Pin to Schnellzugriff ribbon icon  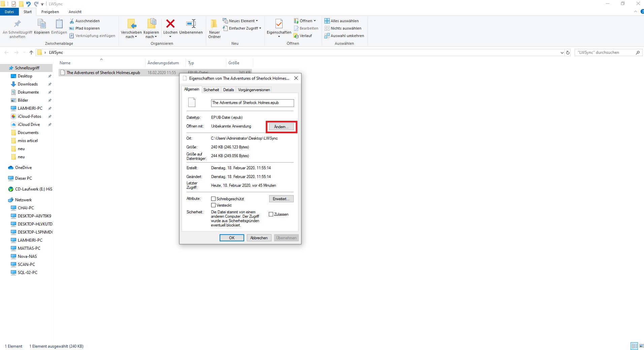[17, 29]
